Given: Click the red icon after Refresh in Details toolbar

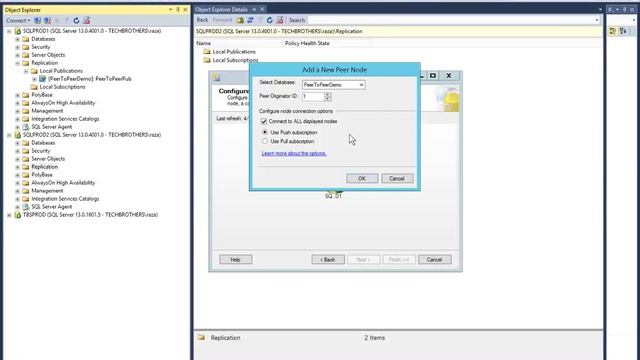Looking at the screenshot, I should (x=280, y=20).
